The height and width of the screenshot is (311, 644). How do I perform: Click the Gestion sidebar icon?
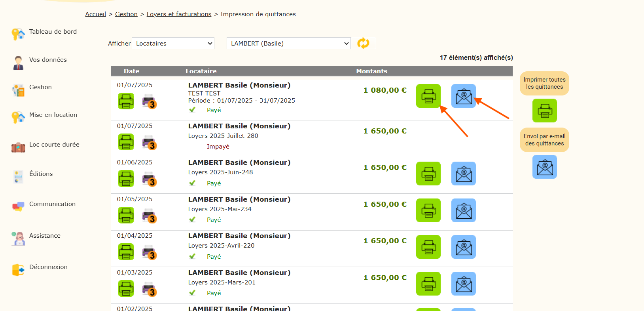tap(18, 90)
